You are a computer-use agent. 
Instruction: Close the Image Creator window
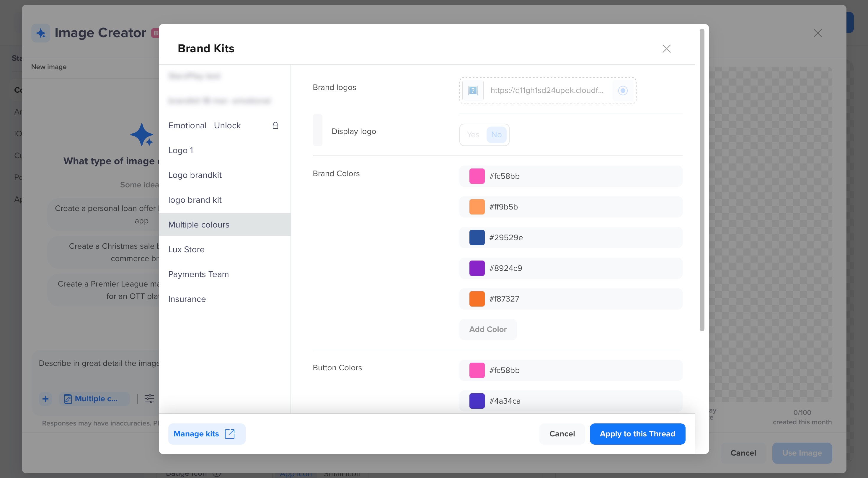point(818,33)
